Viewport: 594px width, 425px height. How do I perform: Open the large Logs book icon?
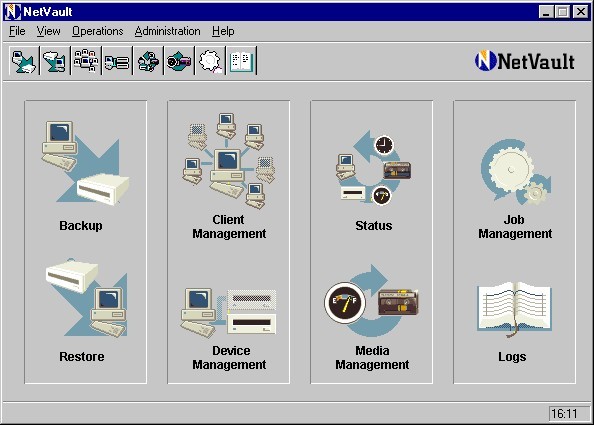point(514,309)
